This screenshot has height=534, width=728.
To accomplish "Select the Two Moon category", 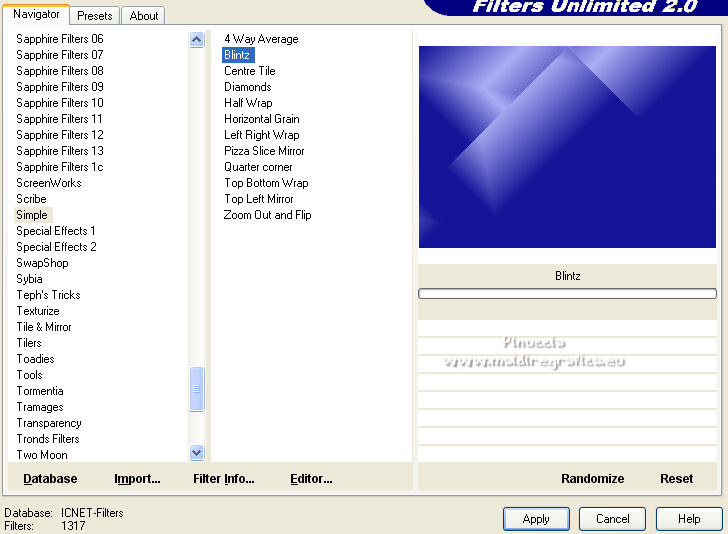I will click(42, 455).
